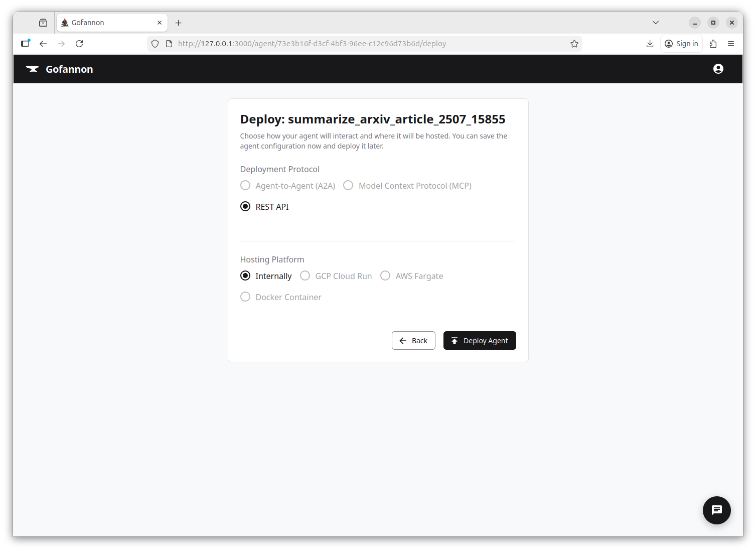
Task: Select GCP Cloud Run hosting platform
Action: tap(305, 276)
